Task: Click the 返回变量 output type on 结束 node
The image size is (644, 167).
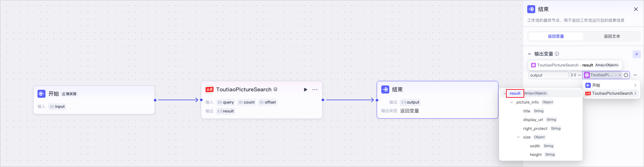Action: pyautogui.click(x=410, y=111)
